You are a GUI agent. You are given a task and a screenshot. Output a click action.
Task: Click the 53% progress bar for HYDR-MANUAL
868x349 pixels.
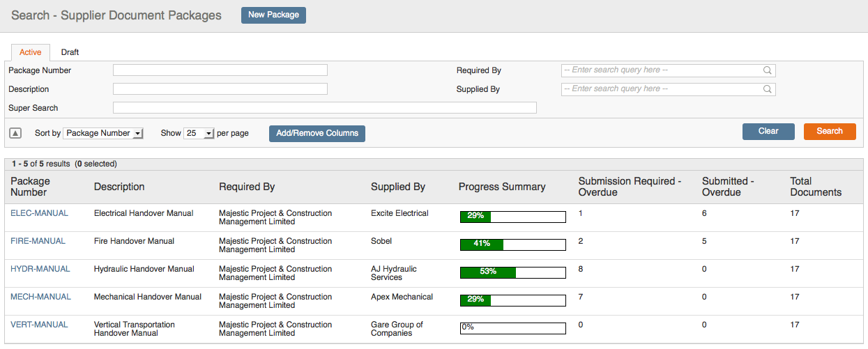coord(512,272)
